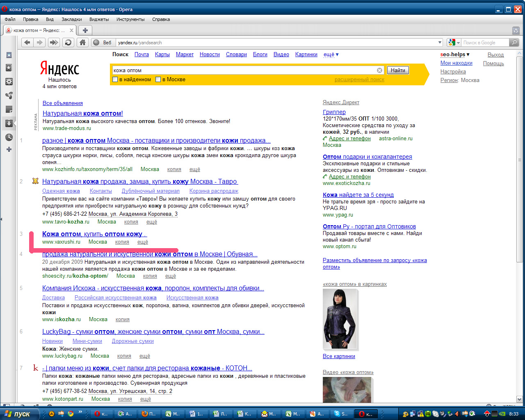Open a new tab with the plus button
The height and width of the screenshot is (420, 525).
pyautogui.click(x=85, y=30)
